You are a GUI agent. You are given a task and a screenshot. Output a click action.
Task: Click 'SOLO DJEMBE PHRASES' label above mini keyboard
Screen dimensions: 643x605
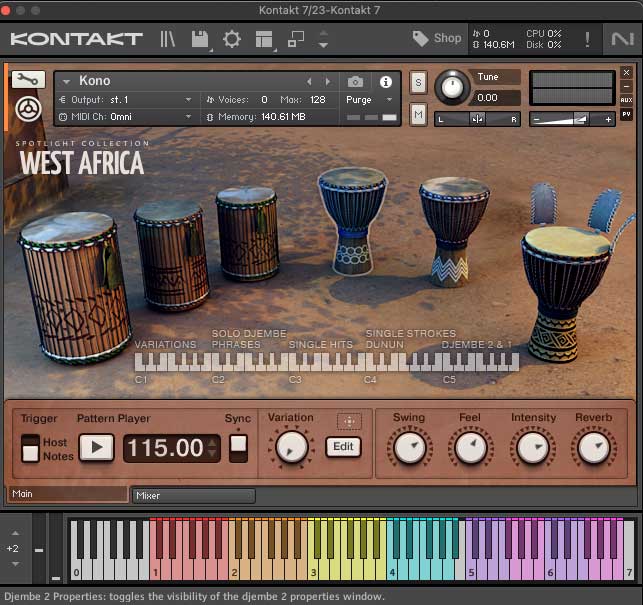[249, 339]
